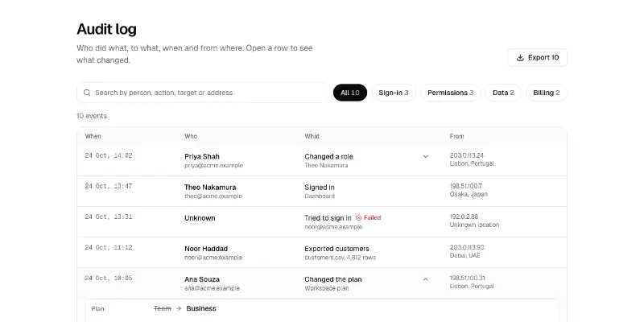Click Exported customers action text
The height and width of the screenshot is (322, 644).
336,249
